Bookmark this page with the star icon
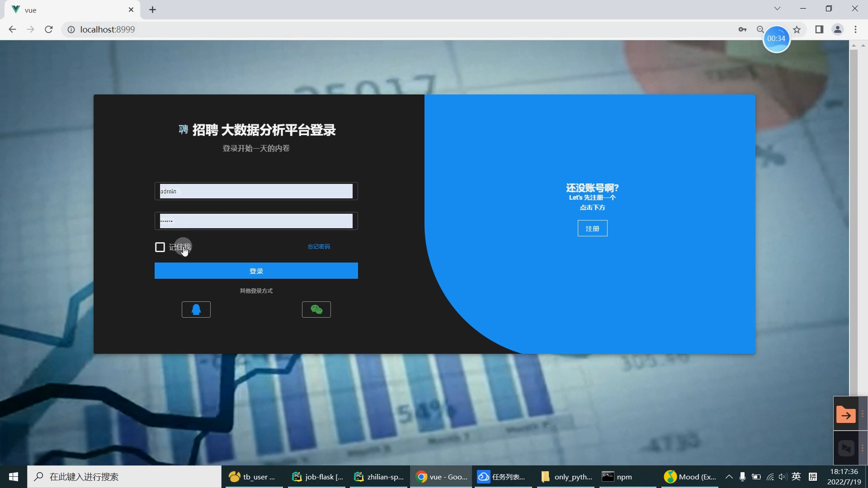868x488 pixels. click(797, 29)
